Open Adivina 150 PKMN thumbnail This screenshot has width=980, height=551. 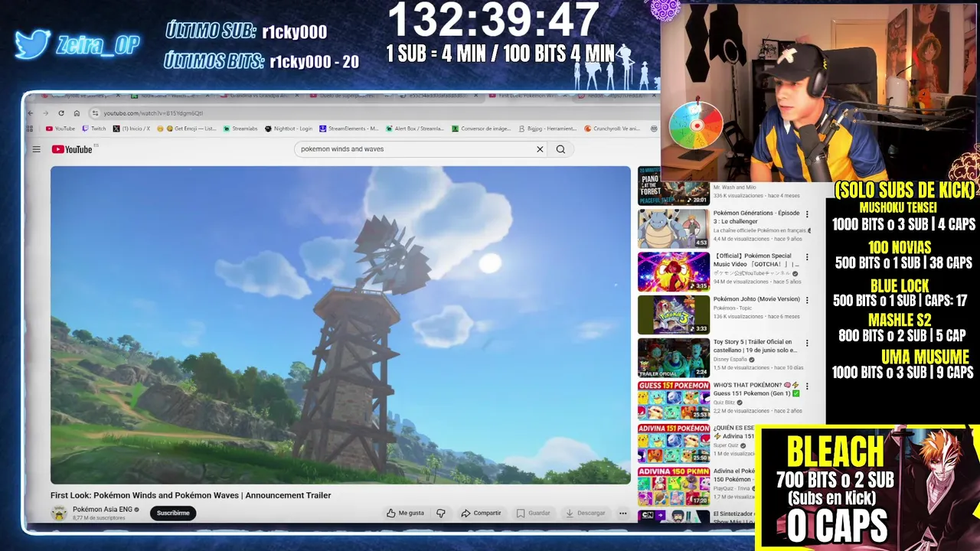click(x=674, y=486)
